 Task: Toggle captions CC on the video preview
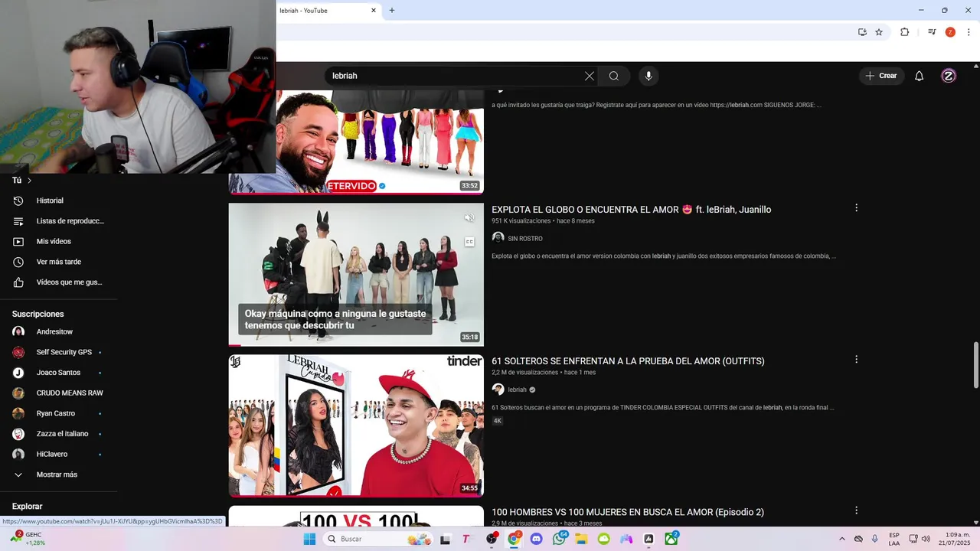pos(469,242)
